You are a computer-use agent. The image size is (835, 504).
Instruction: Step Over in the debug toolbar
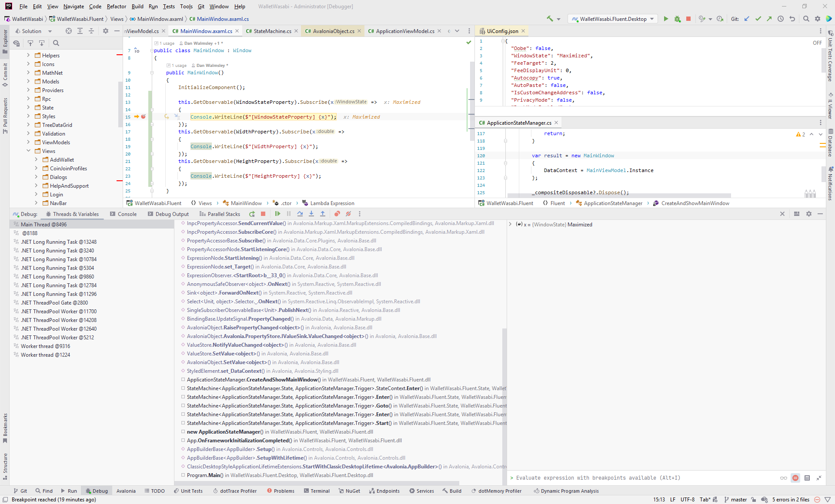point(300,214)
